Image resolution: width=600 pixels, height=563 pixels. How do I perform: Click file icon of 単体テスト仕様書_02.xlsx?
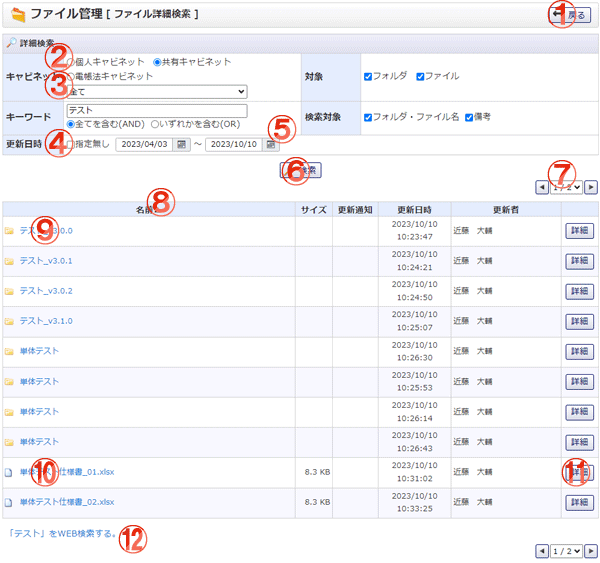coord(8,503)
